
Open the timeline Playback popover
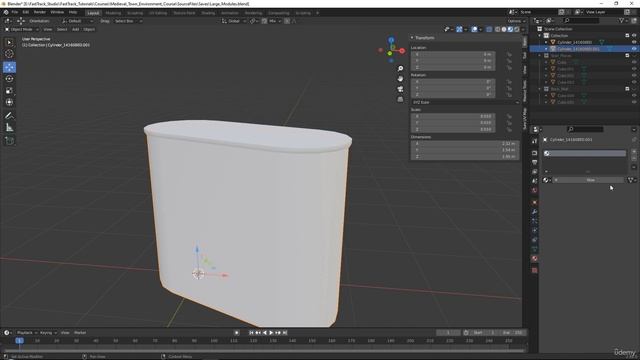coord(27,333)
